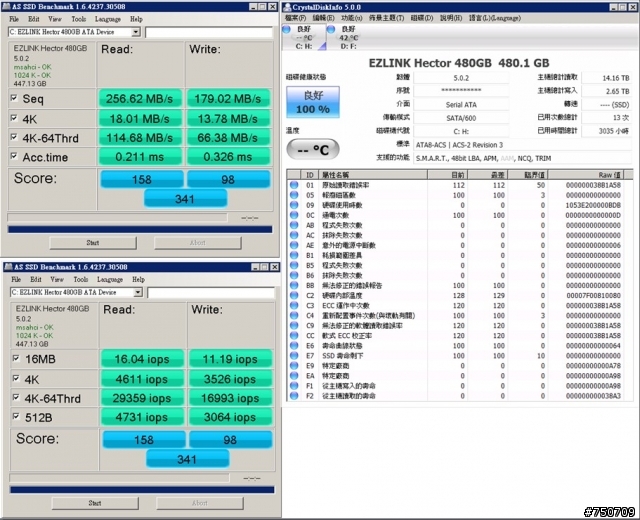640x520 pixels.
Task: Toggle the Seq test checkbox
Action: tap(14, 98)
